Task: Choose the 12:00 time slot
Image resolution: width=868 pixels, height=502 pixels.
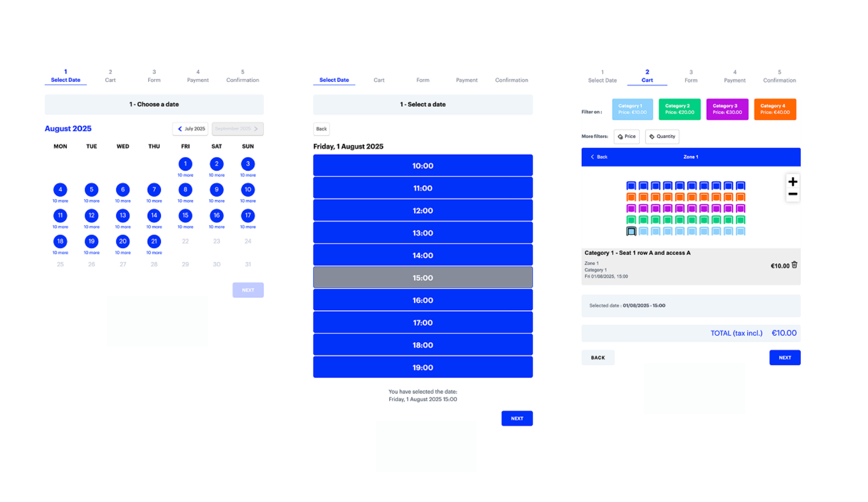Action: tap(423, 210)
